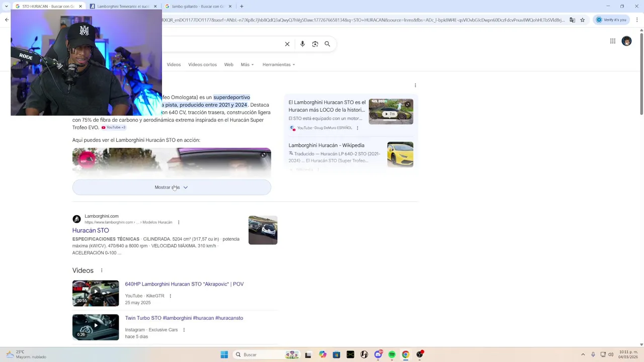Click the Google Chrome taskbar icon
The image size is (644, 362).
(x=406, y=354)
